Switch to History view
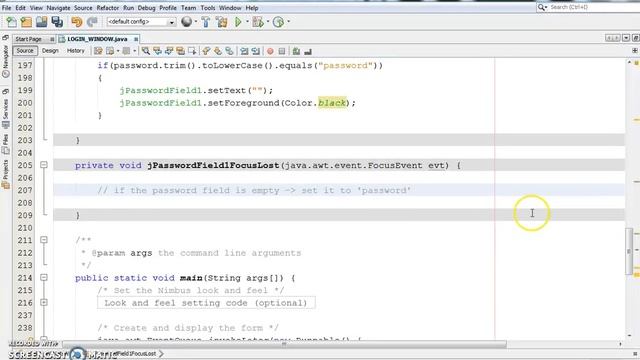This screenshot has height=360, width=640. coord(76,51)
